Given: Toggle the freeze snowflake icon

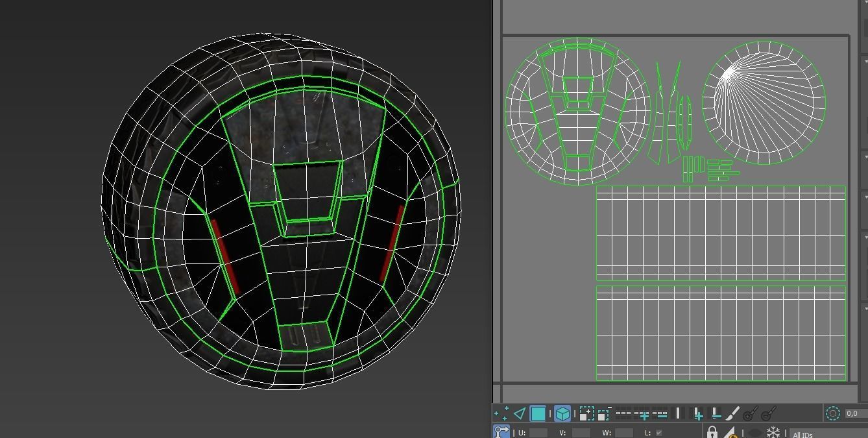Looking at the screenshot, I should coord(773,432).
